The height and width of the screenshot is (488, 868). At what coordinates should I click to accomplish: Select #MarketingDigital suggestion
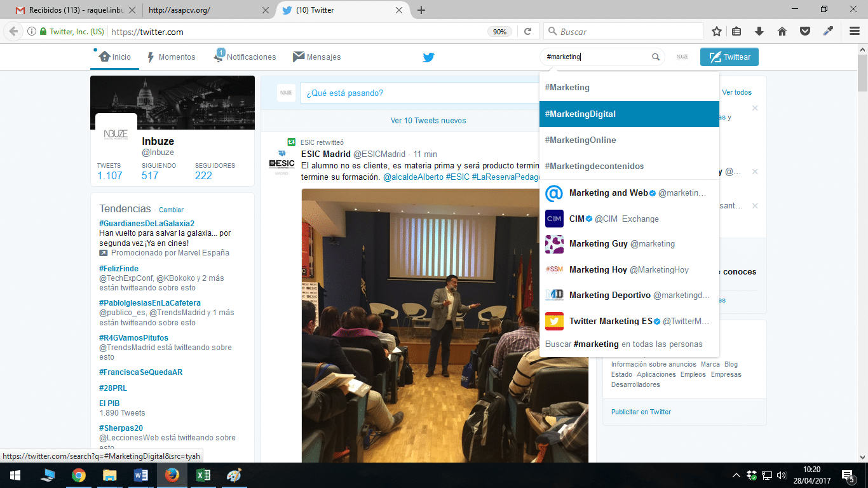(x=629, y=114)
